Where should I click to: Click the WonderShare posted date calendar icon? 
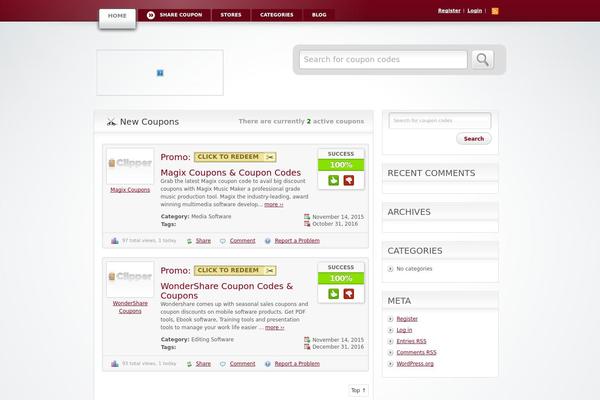307,340
